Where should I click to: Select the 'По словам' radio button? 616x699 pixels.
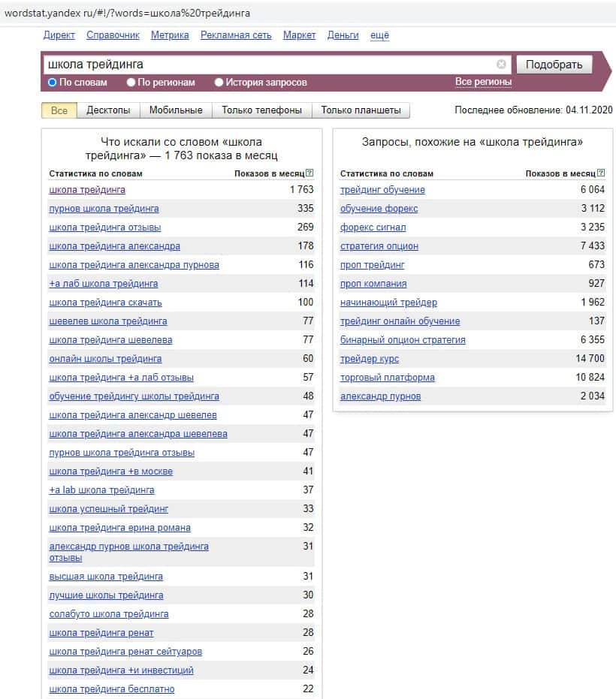point(52,83)
